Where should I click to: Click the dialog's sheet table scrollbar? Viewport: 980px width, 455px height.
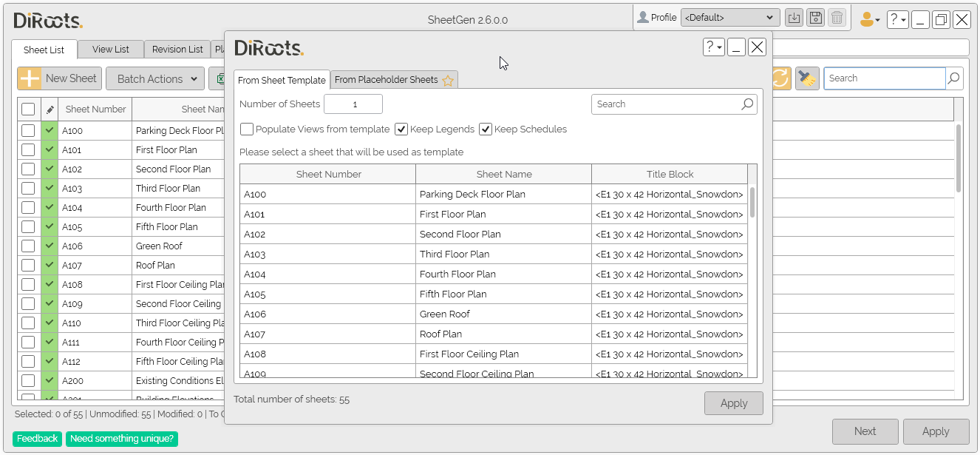[752, 202]
